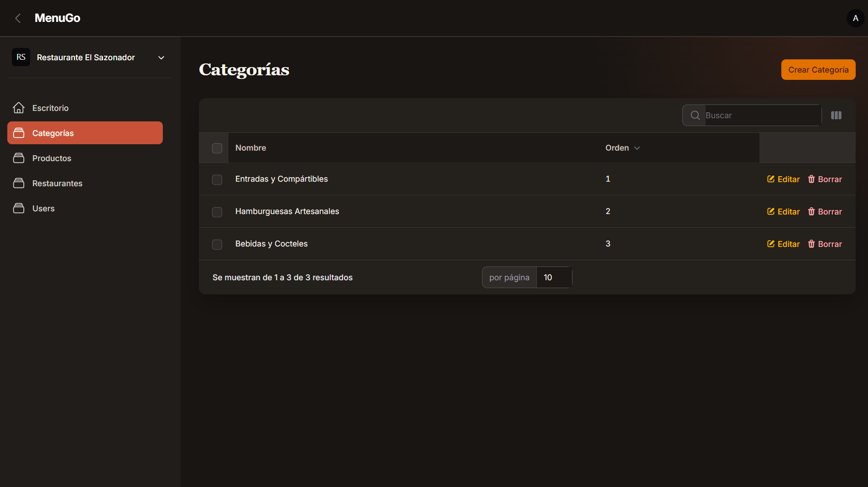Click the Categorías sidebar icon
Screen dimensions: 868x487
(x=19, y=133)
